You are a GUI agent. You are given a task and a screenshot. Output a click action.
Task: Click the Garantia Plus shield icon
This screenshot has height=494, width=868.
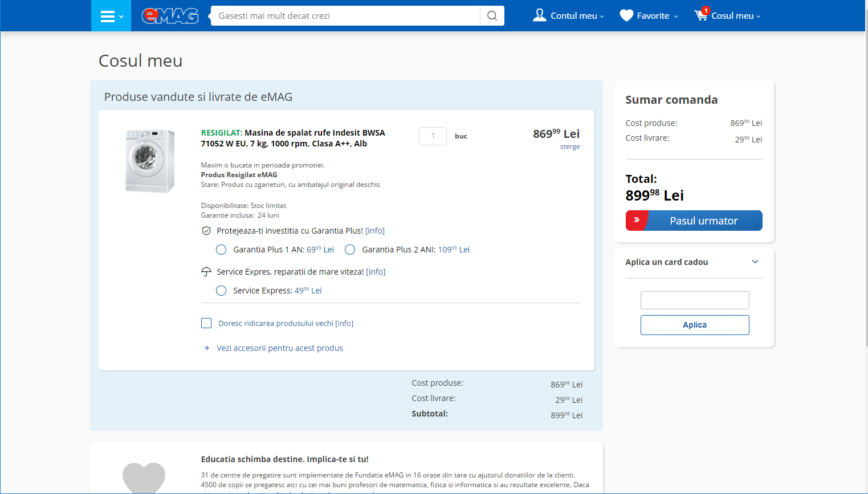pyautogui.click(x=206, y=231)
